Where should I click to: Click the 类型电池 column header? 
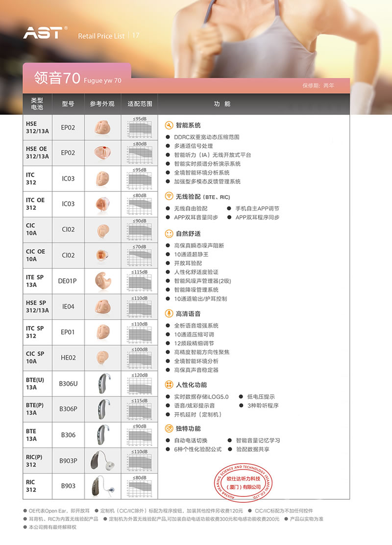tap(37, 104)
